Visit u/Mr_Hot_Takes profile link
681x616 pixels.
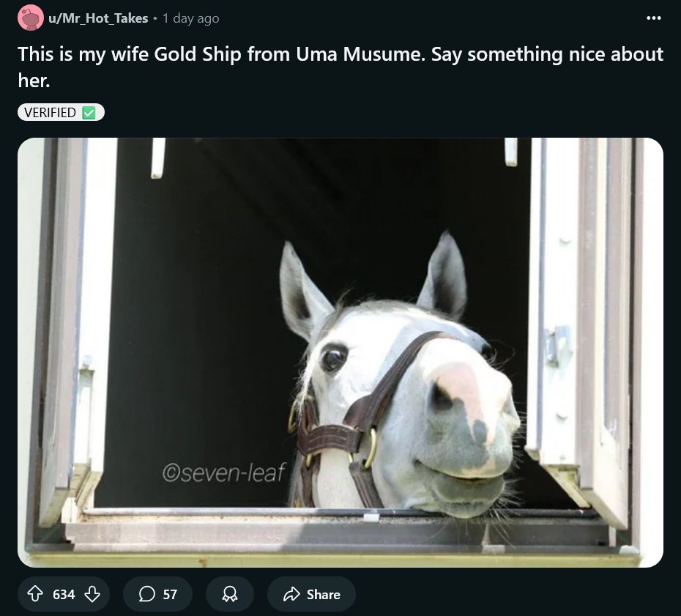pyautogui.click(x=98, y=18)
